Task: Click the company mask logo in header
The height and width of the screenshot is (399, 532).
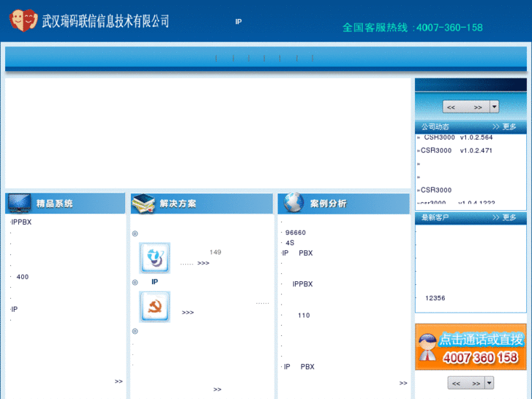Action: pos(23,20)
